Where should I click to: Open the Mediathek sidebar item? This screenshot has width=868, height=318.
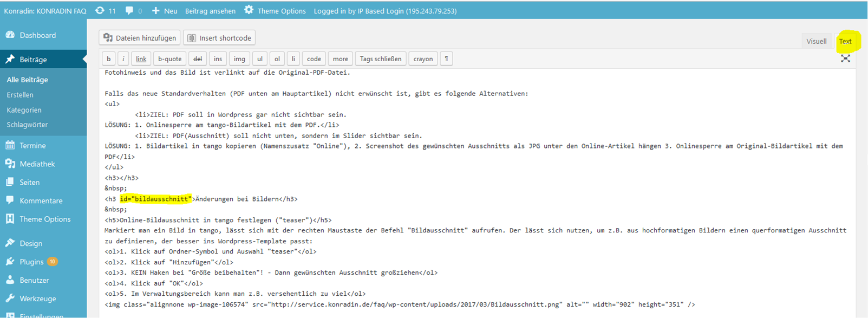pos(37,164)
